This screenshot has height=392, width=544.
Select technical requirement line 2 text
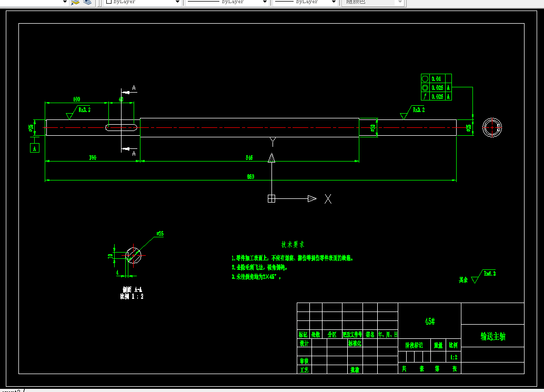click(x=259, y=267)
